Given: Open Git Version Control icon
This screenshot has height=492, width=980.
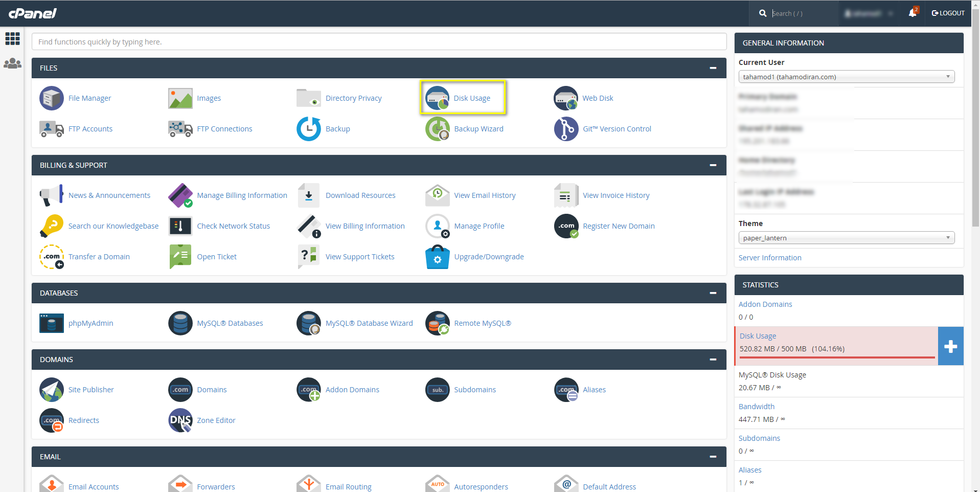Looking at the screenshot, I should 566,129.
